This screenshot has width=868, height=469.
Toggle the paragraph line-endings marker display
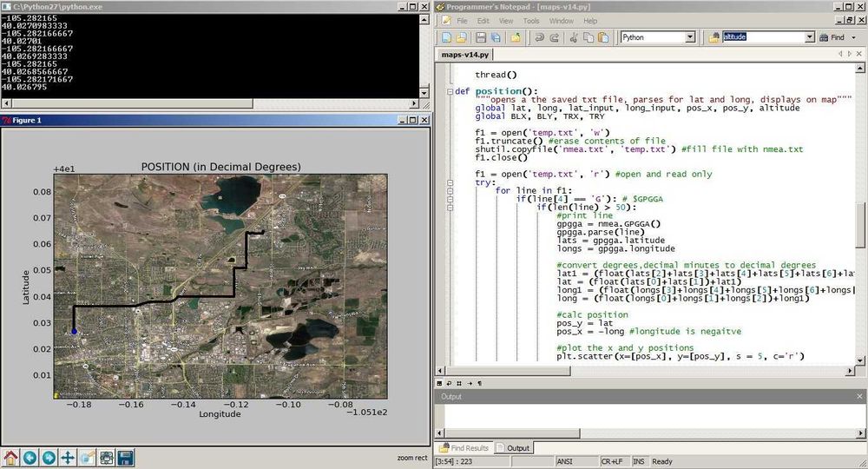(479, 383)
